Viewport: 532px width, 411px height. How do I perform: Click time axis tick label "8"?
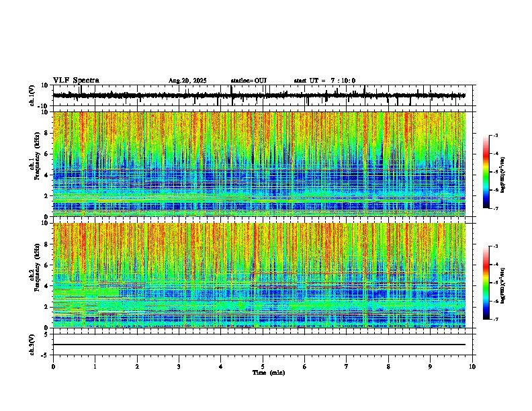pos(388,367)
